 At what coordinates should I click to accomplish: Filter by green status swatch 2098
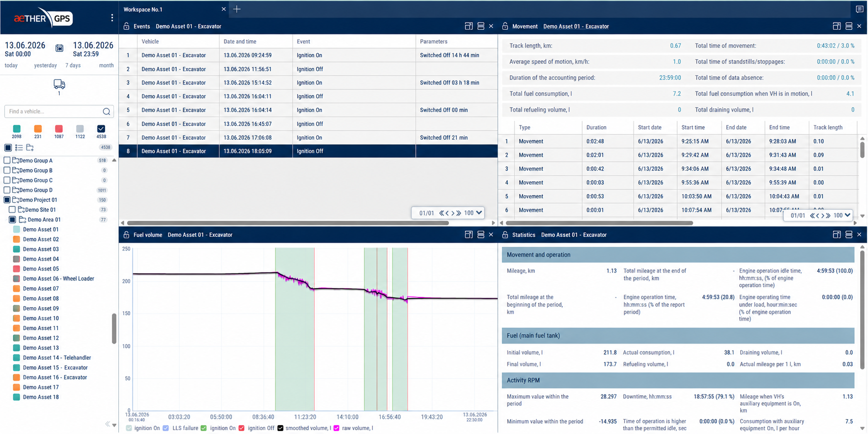17,129
